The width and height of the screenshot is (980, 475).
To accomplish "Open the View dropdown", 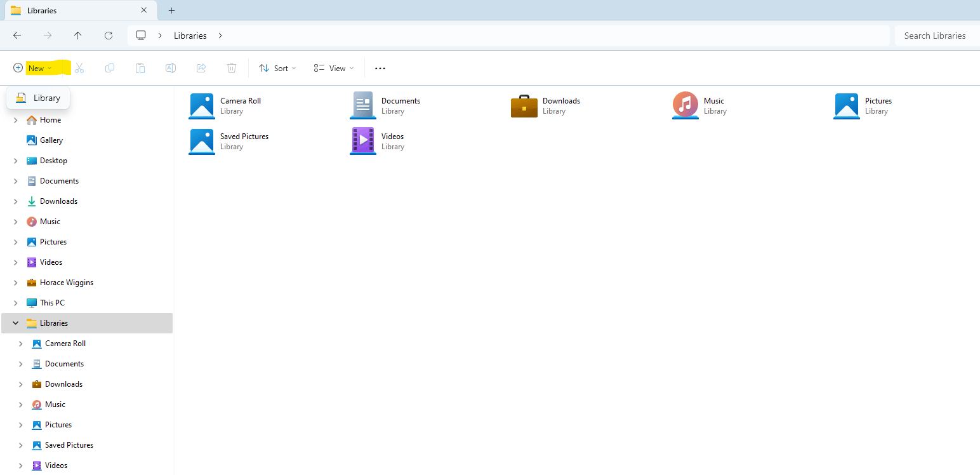I will (334, 68).
